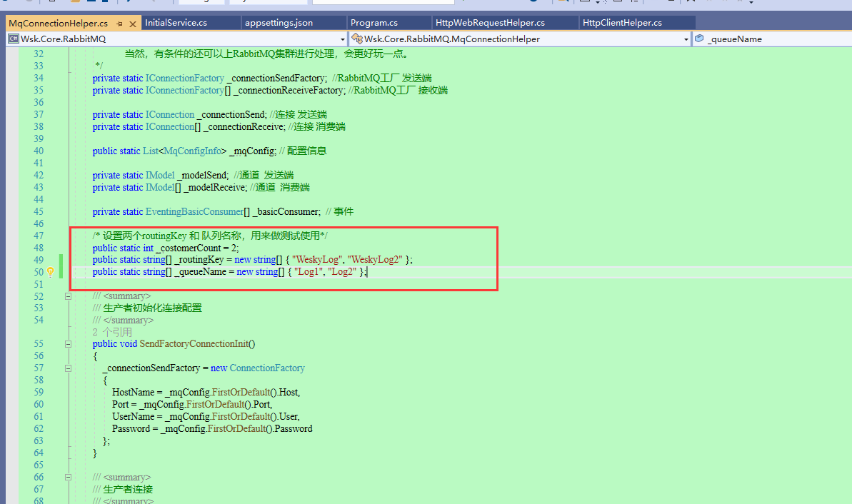Click the SendFactoryConnectionInit method name

coord(194,344)
